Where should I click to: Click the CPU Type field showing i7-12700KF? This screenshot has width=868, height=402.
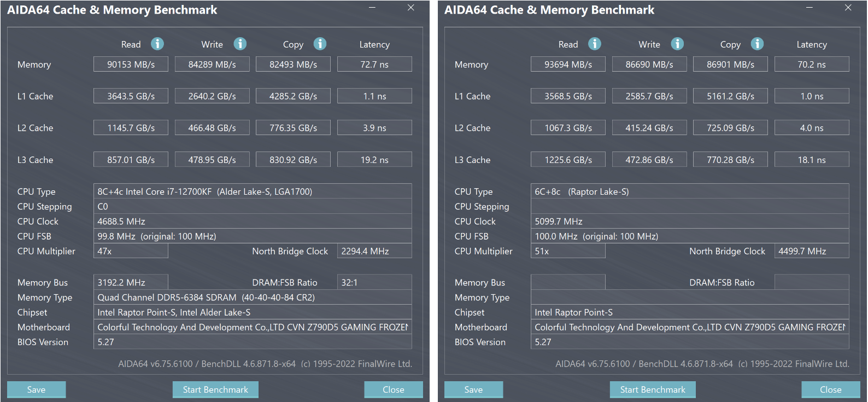(x=253, y=191)
